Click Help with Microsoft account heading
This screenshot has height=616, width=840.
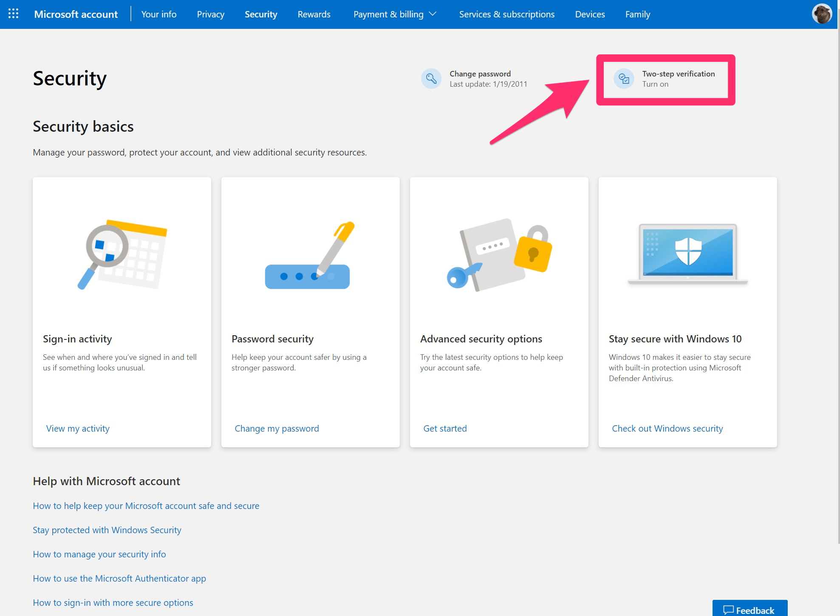coord(106,481)
